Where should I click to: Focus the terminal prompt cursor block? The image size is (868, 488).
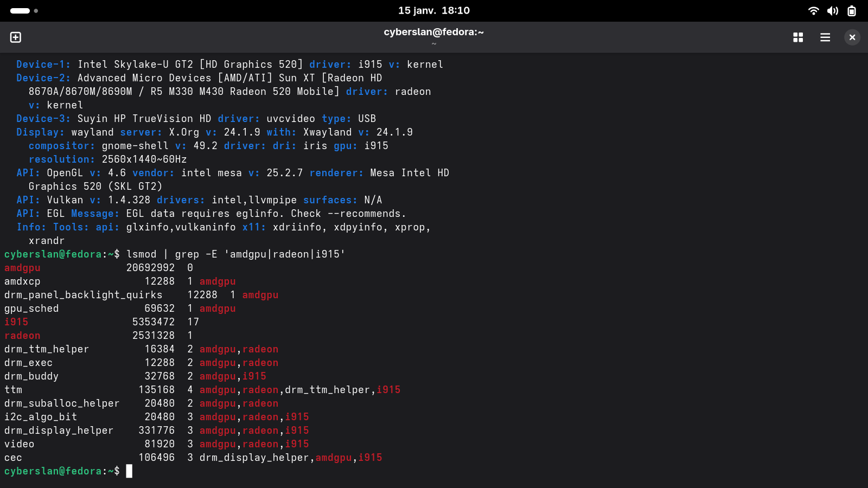(x=129, y=471)
